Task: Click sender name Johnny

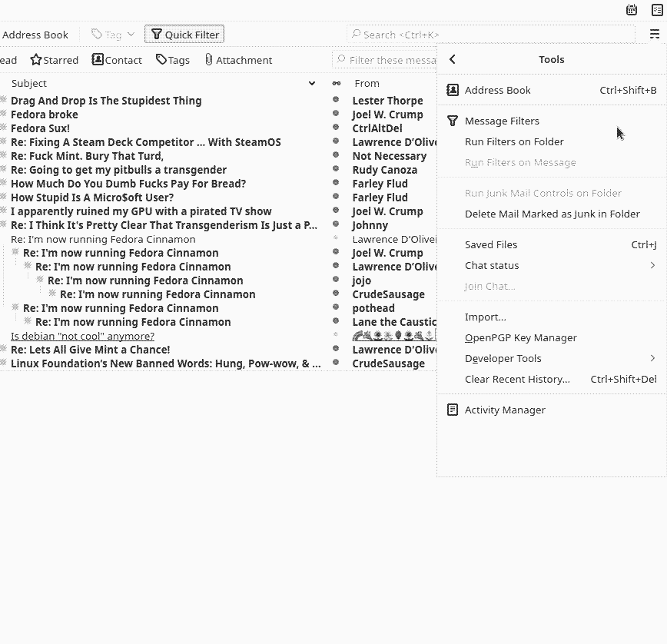Action: 370,225
